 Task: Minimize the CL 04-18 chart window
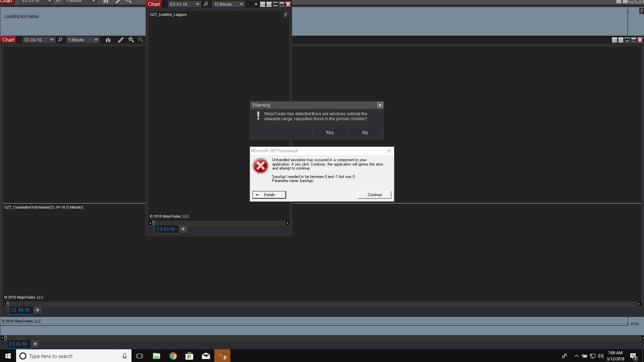click(627, 40)
